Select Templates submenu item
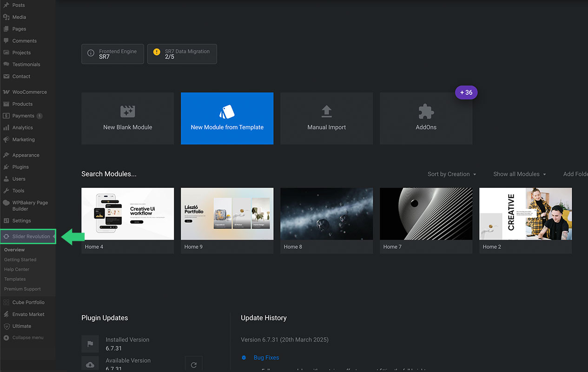Image resolution: width=588 pixels, height=372 pixels. pos(15,279)
